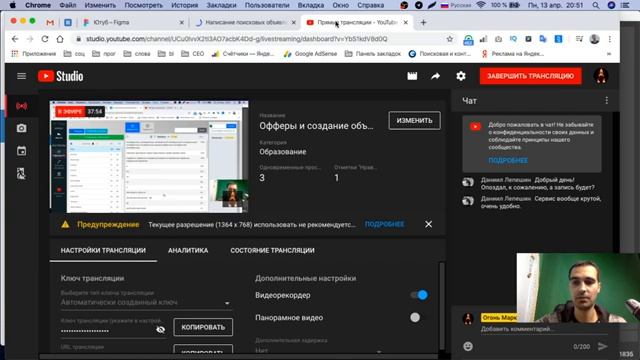Open the emoji picker in chat
The height and width of the screenshot is (360, 640).
468,346
